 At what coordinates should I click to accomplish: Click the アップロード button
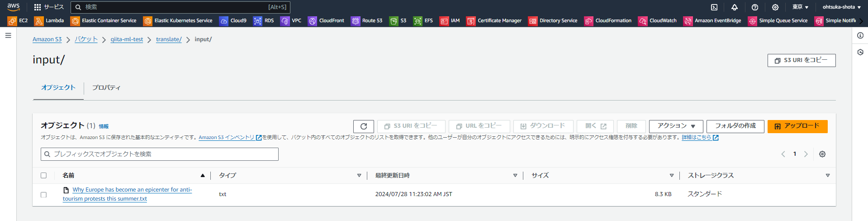pos(797,126)
